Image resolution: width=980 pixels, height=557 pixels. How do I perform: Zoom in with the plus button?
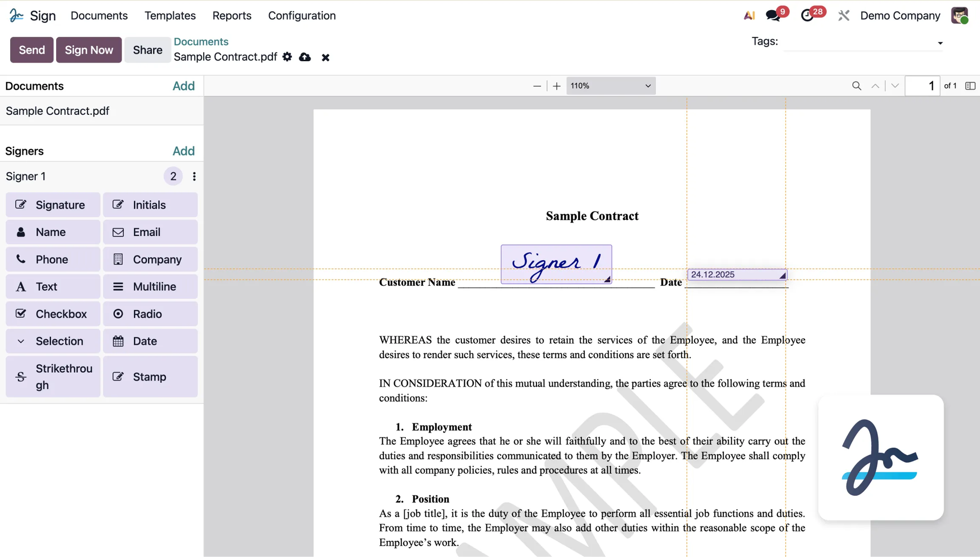pyautogui.click(x=557, y=86)
